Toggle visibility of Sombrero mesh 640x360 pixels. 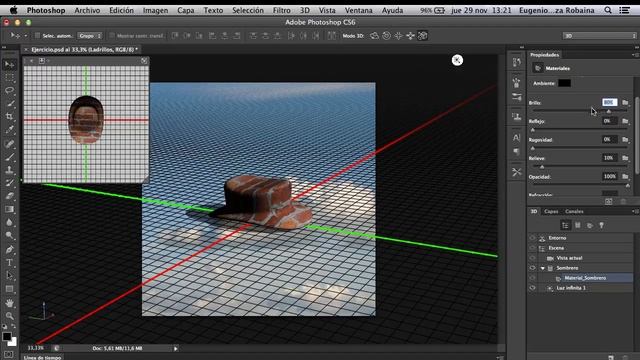pos(532,268)
